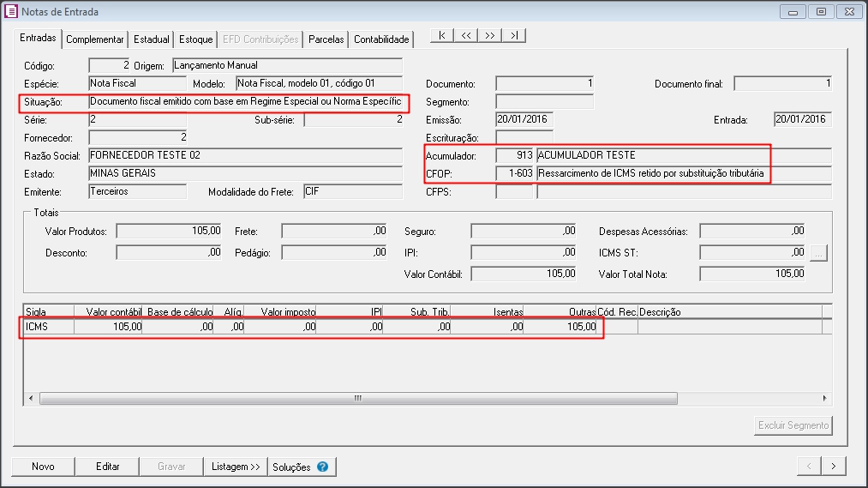Open the Listagem >> menu
This screenshot has height=488, width=868.
click(x=236, y=467)
